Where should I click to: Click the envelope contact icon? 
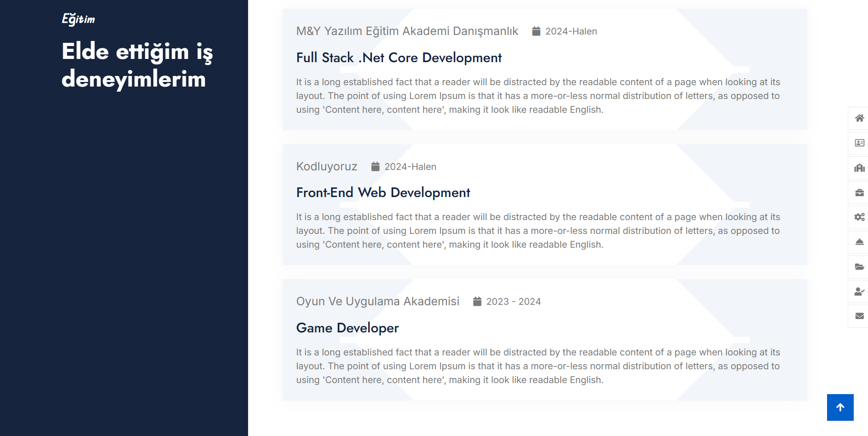point(859,316)
